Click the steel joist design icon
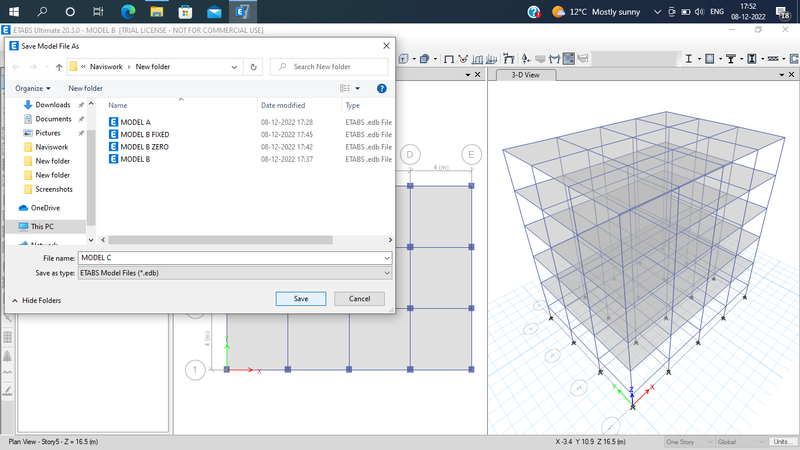800x450 pixels. (x=773, y=59)
